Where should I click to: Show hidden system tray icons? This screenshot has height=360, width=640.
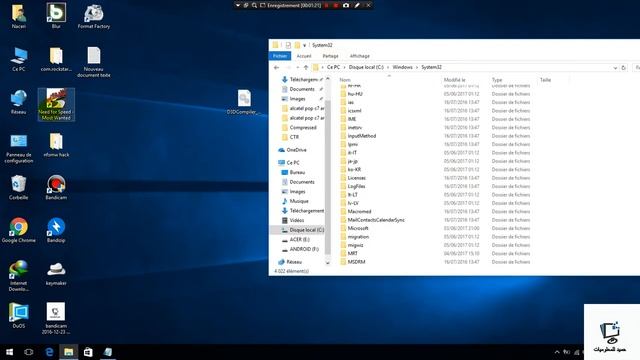coord(557,352)
